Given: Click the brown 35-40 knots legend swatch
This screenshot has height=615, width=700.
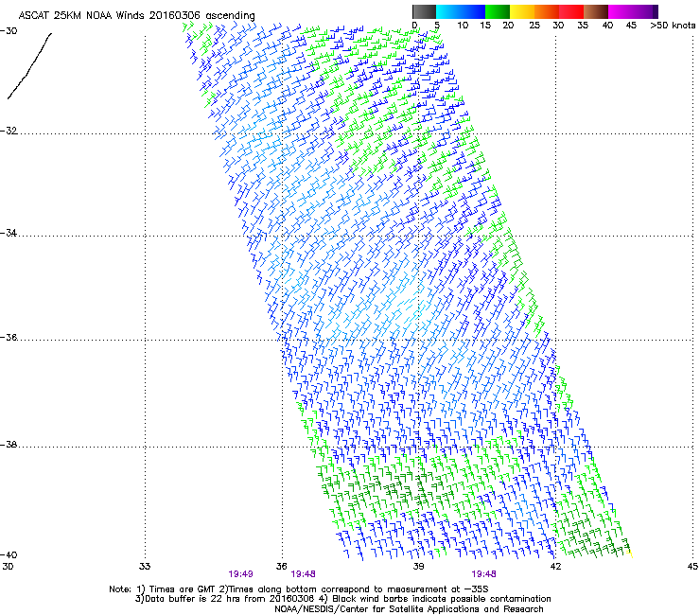Looking at the screenshot, I should pyautogui.click(x=596, y=11).
